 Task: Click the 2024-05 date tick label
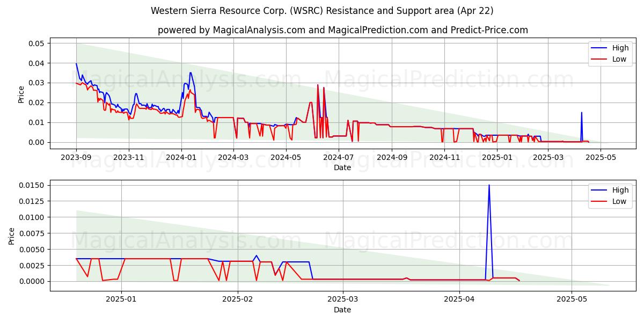click(x=285, y=157)
